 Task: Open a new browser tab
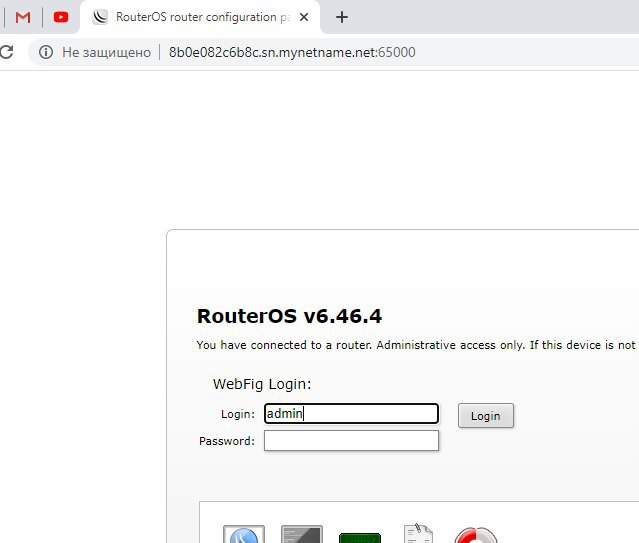[342, 17]
